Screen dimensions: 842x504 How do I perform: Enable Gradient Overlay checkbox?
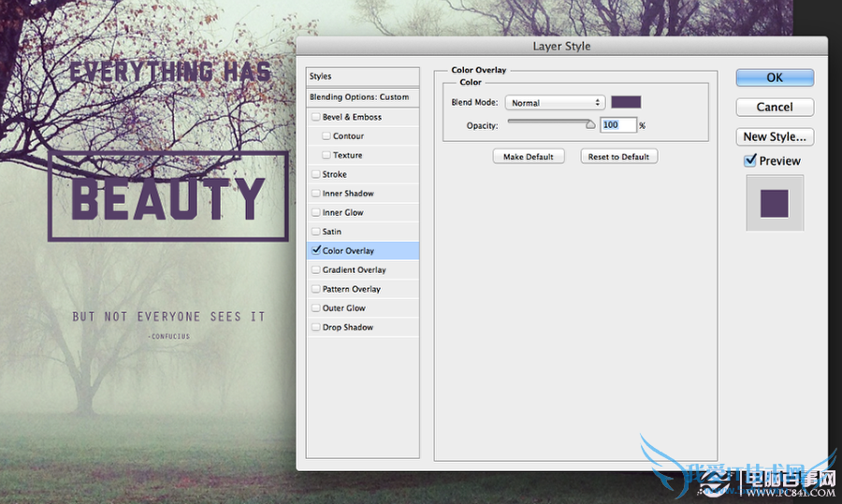tap(316, 270)
